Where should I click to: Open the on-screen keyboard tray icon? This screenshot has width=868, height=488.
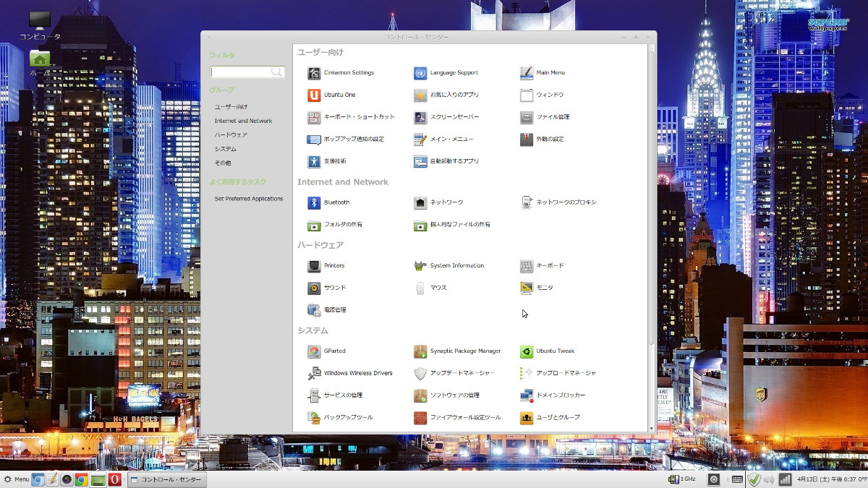tap(737, 479)
